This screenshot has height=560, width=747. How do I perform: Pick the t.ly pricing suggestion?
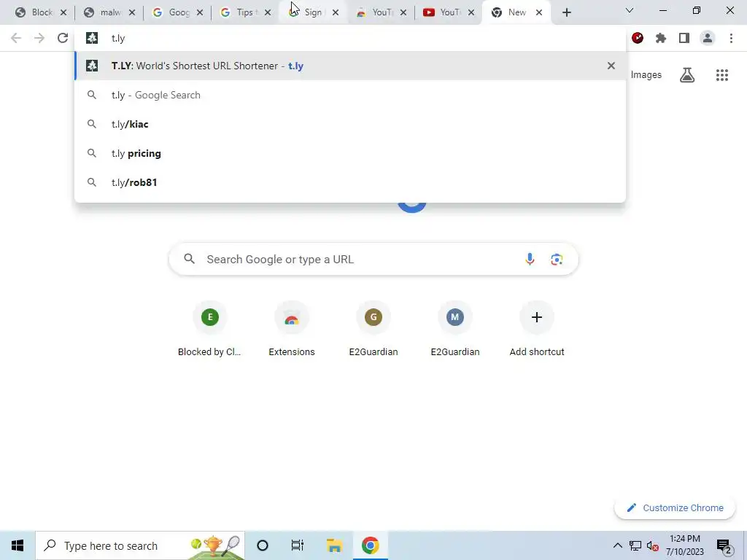click(350, 153)
